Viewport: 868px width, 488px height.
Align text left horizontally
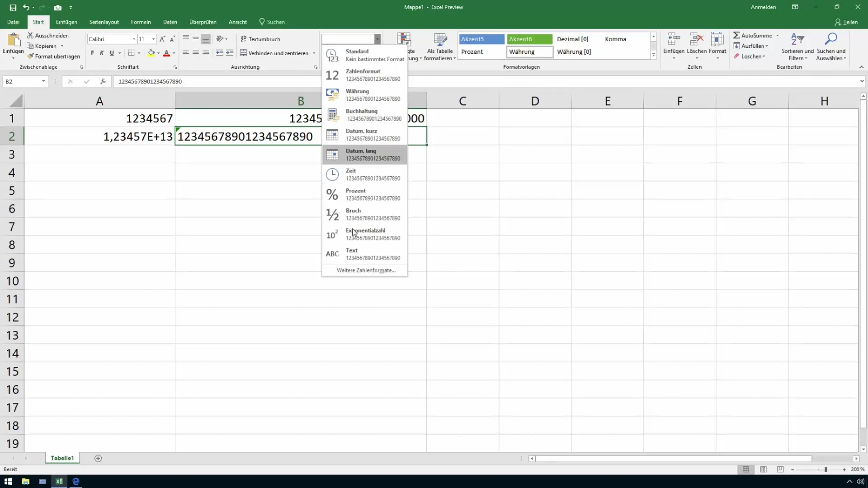click(186, 53)
